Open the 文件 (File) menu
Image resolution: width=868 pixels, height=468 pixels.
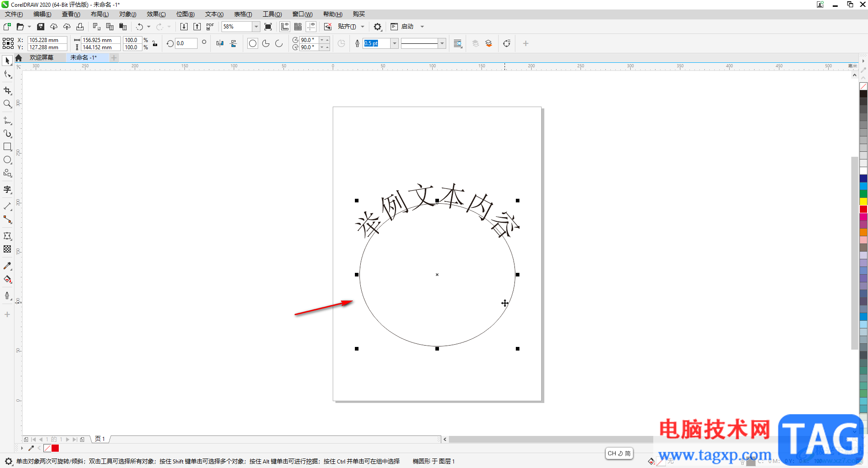coord(14,14)
